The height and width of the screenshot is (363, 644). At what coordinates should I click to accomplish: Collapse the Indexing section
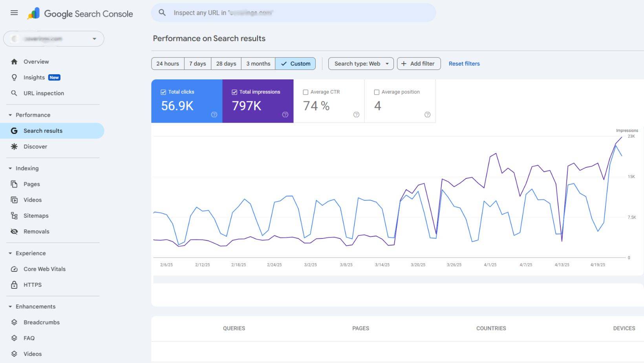(9, 168)
